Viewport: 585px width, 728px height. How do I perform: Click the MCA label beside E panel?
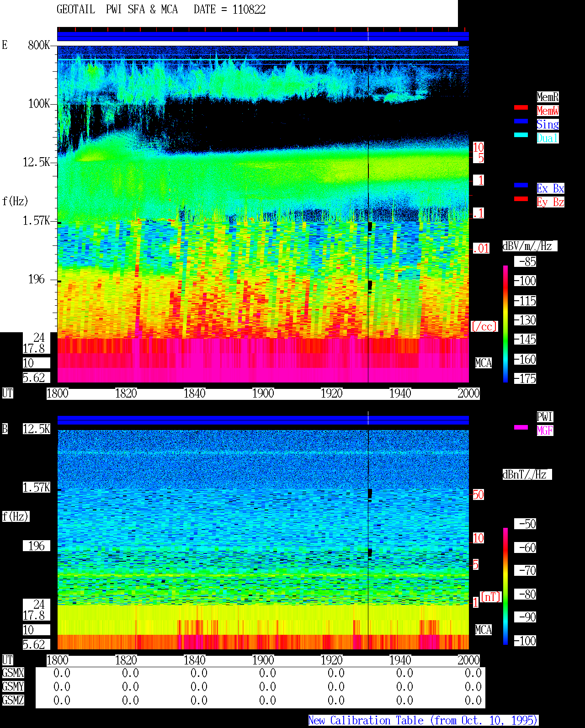[484, 363]
